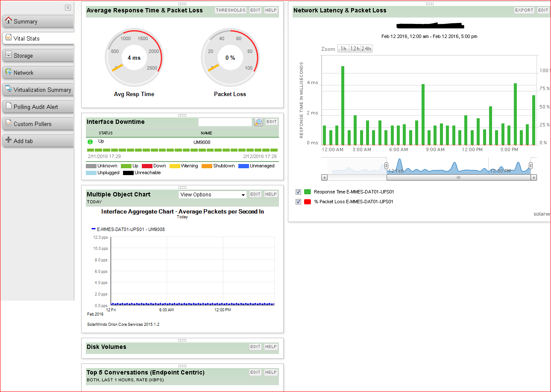Click green Up status icon for UM9008
Image resolution: width=551 pixels, height=392 pixels.
(x=90, y=142)
